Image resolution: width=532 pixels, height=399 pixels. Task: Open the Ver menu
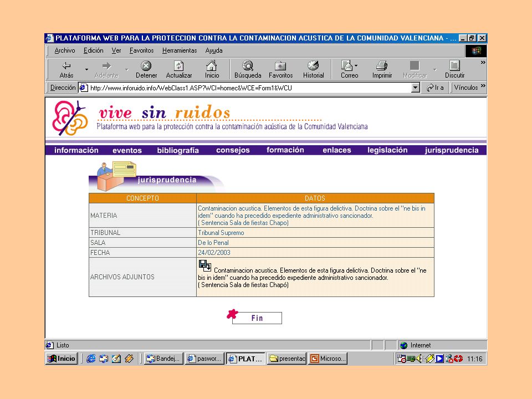(116, 50)
